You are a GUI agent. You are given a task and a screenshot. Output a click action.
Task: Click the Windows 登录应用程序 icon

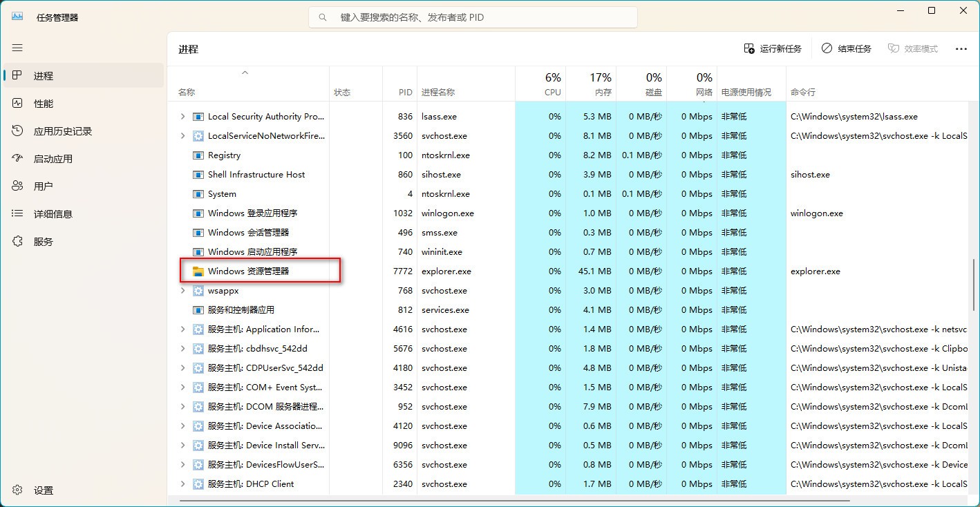(x=198, y=213)
